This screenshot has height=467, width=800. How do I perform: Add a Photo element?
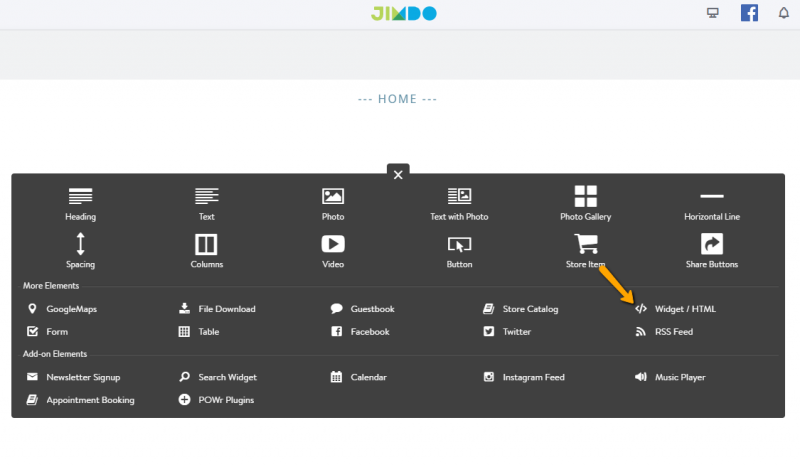(x=333, y=202)
